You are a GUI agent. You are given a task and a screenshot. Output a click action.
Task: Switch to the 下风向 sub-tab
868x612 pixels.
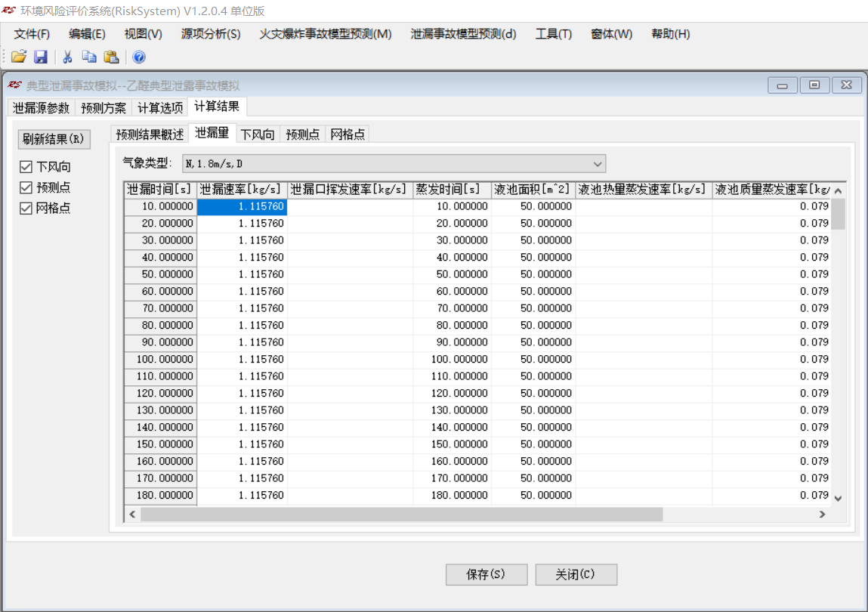click(x=258, y=134)
